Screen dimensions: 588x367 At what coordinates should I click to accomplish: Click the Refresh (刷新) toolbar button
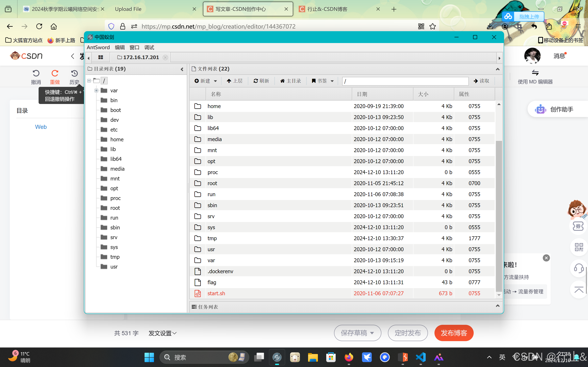click(x=261, y=81)
